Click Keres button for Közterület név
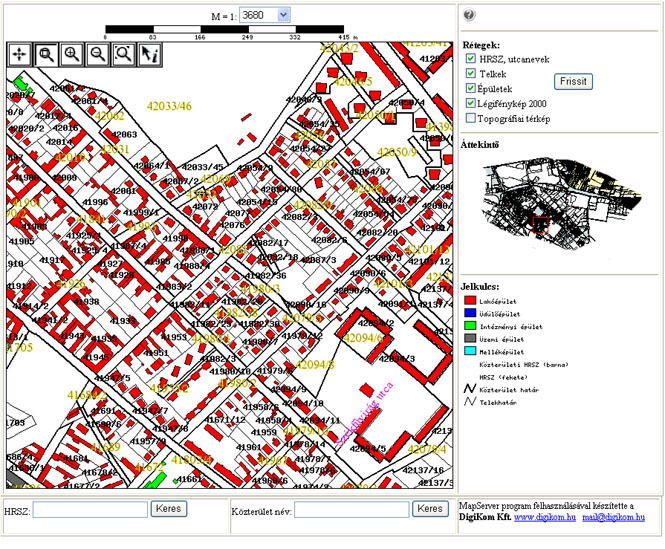This screenshot has height=549, width=665. click(430, 509)
